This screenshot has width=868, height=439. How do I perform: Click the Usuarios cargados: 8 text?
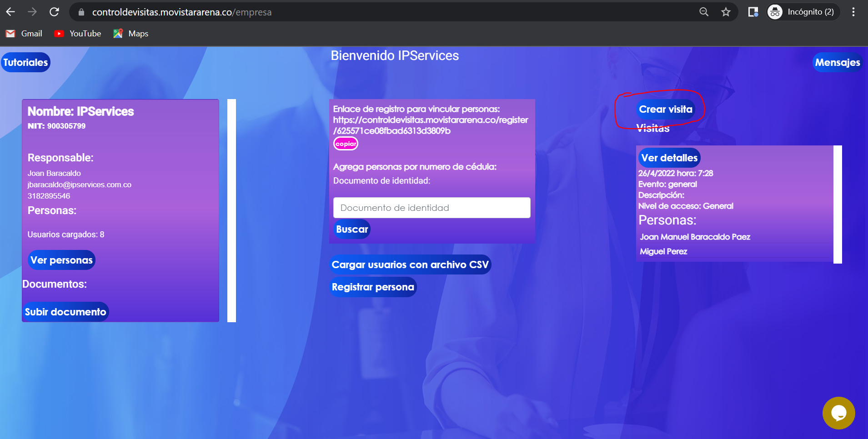(66, 234)
